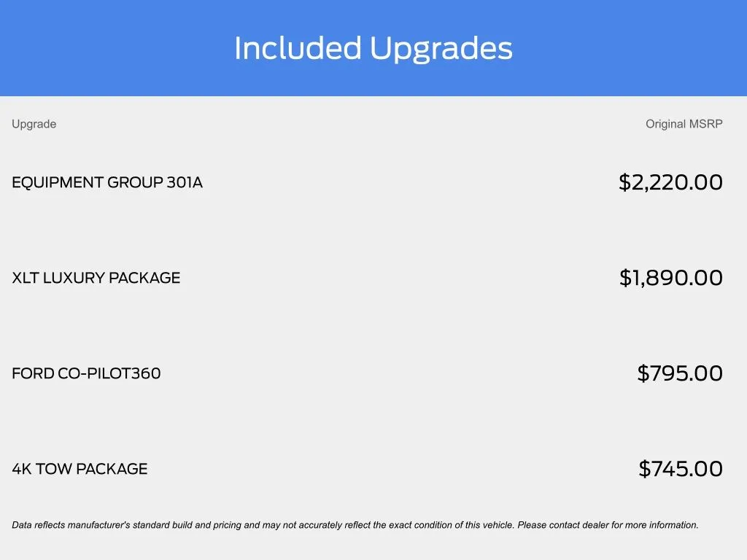The width and height of the screenshot is (747, 560).
Task: Select the XLT LUXURY PACKAGE upgrade name
Action: point(96,278)
